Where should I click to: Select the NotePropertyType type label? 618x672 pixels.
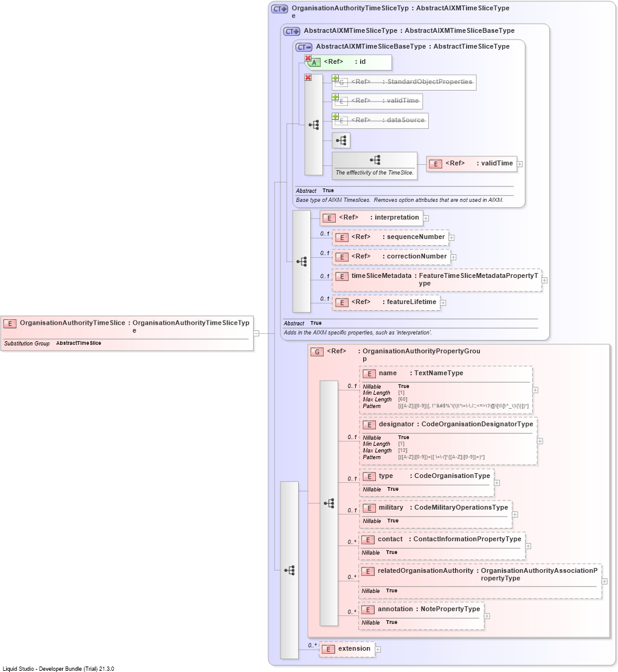coord(450,609)
